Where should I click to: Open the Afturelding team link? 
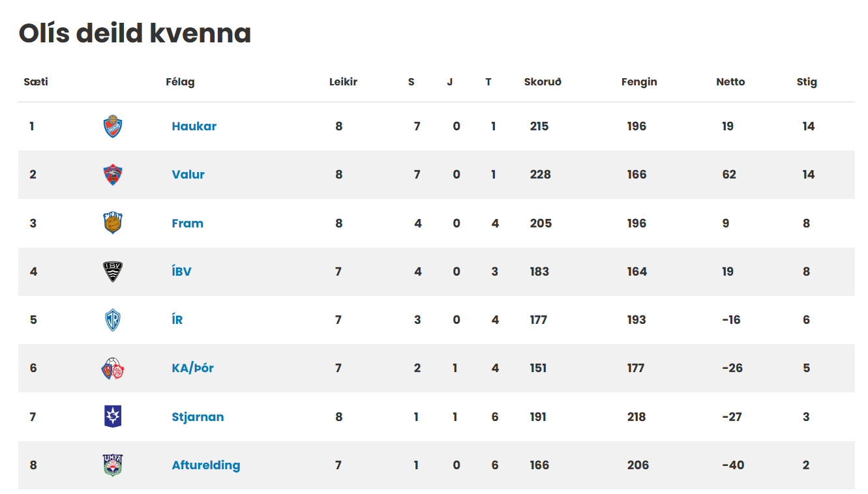pos(206,465)
